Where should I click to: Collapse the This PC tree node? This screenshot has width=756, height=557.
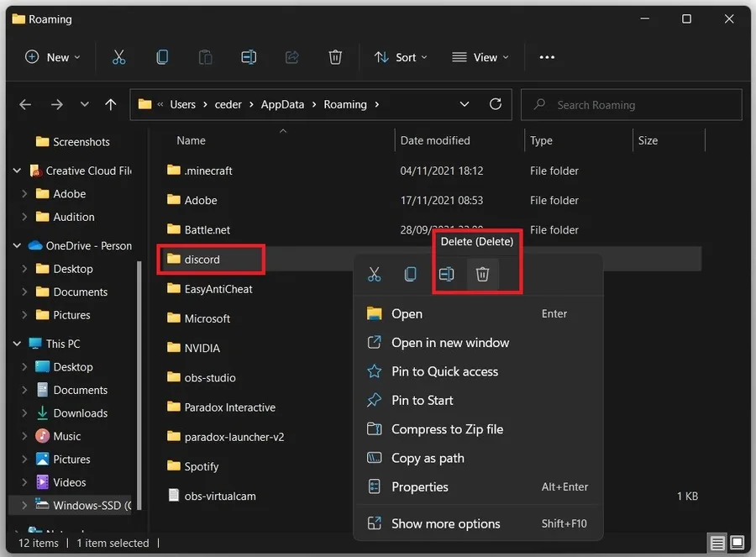pyautogui.click(x=17, y=344)
